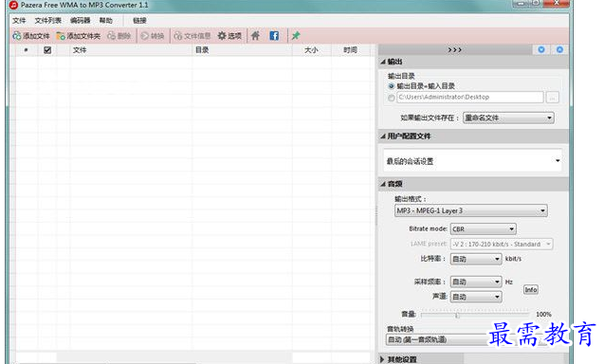Expand the 其他设置 section

point(474,359)
